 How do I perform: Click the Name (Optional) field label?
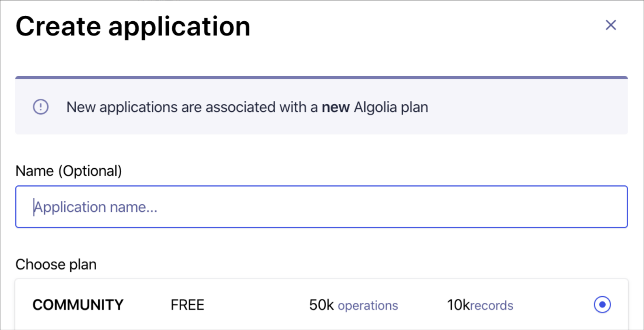[x=69, y=171]
